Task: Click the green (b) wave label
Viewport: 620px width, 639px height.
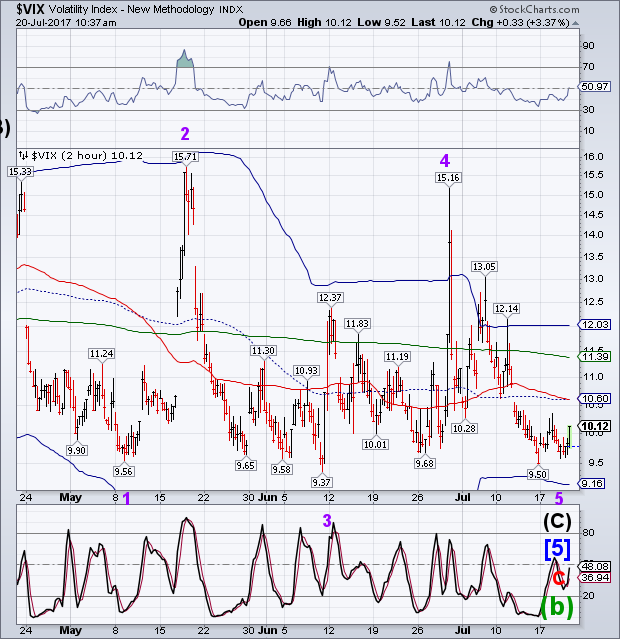Action: pyautogui.click(x=556, y=606)
